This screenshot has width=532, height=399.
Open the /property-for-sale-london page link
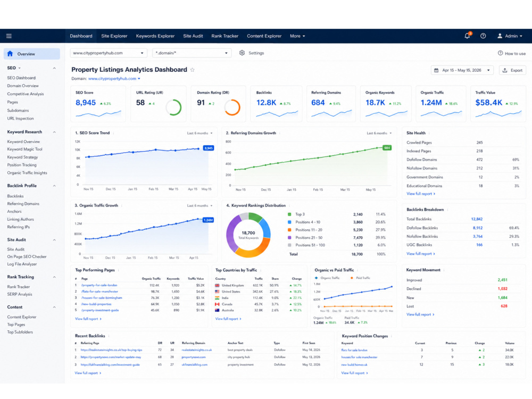pos(99,285)
